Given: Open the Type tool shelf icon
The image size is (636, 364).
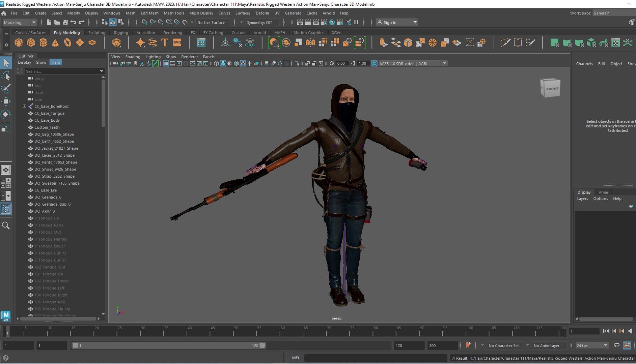Looking at the screenshot, I should point(165,43).
